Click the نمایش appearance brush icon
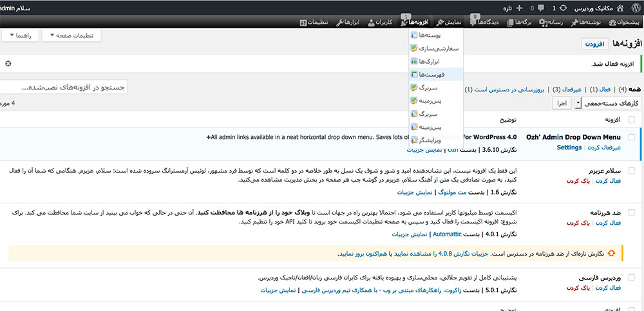 click(x=440, y=23)
